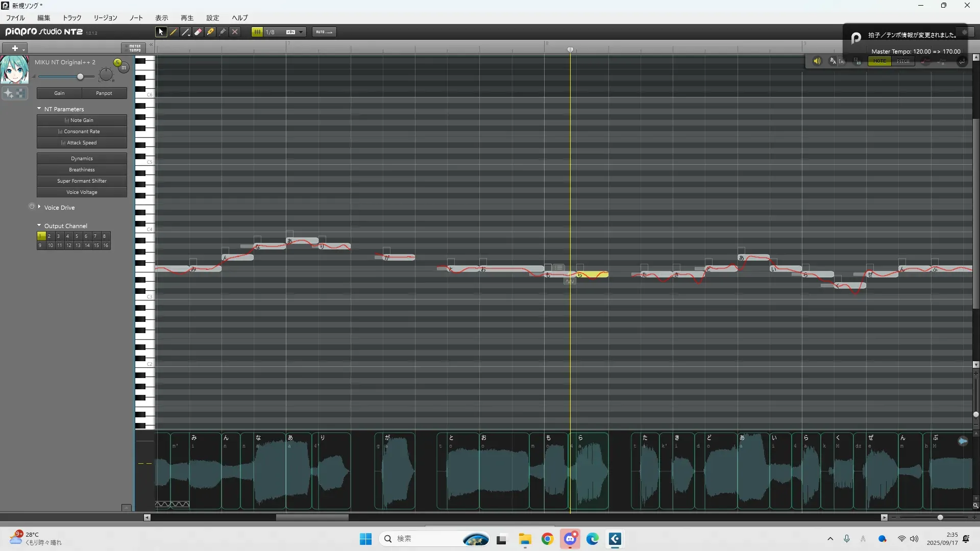Solo the MIKU NT track
This screenshot has height=551, width=980.
117,62
